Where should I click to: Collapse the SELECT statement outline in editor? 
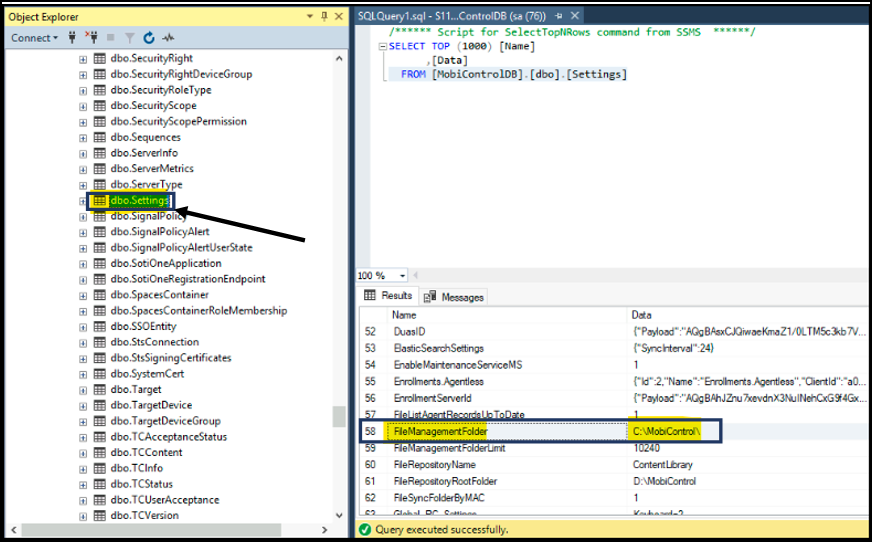(382, 47)
